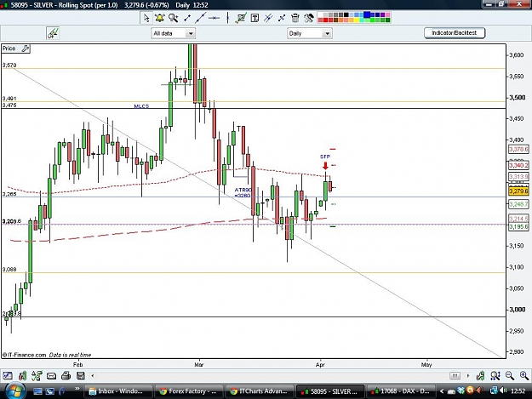
Task: Expand quick launch double-chevron overflow
Action: click(77, 389)
